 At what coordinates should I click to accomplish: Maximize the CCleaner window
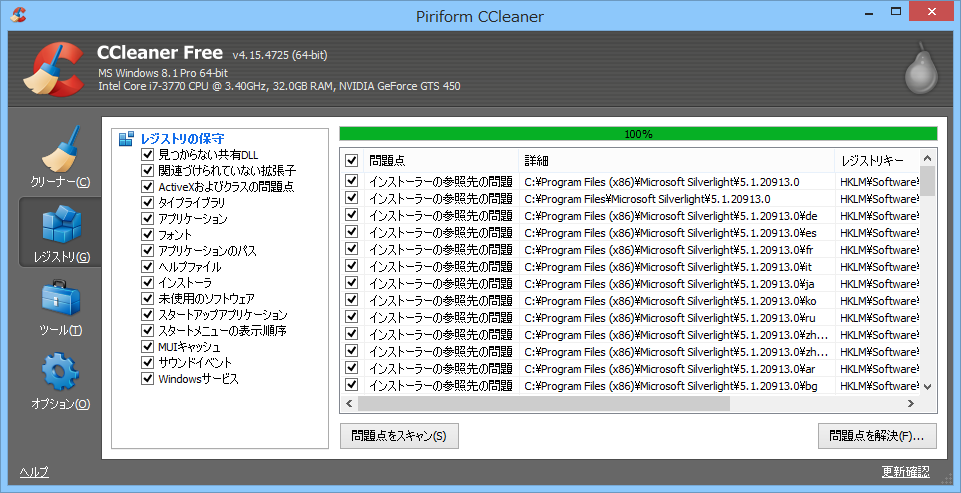(896, 11)
